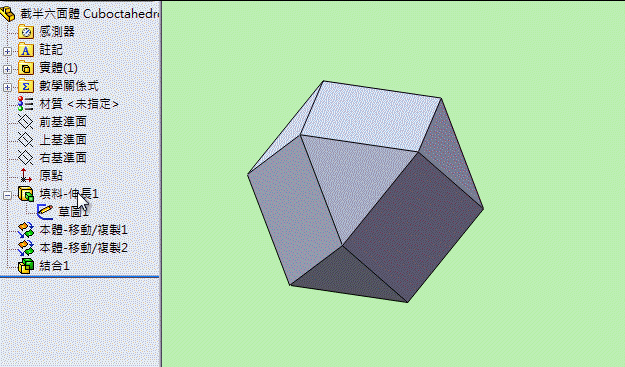Click the 實體(1) folder icon
The image size is (625, 367).
coord(26,68)
